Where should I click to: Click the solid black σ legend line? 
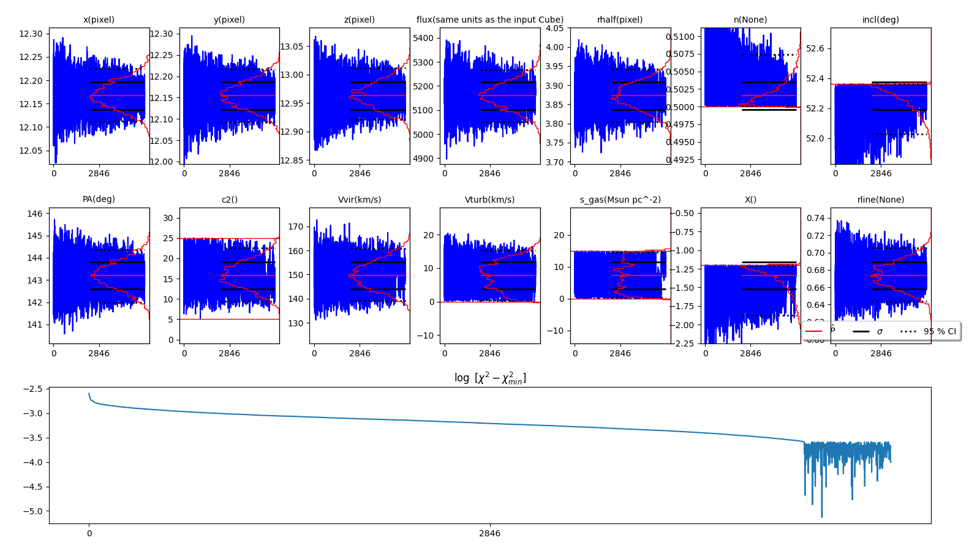pos(861,331)
